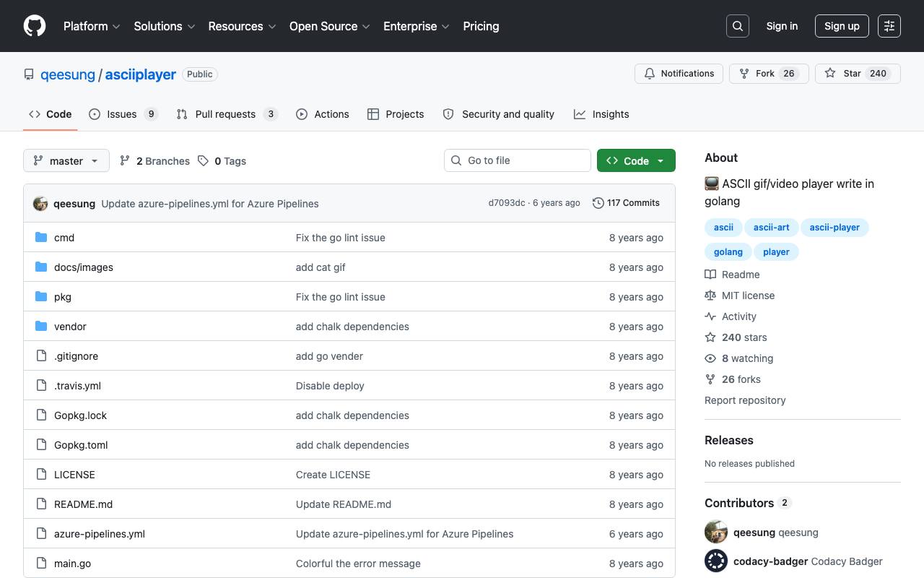Open appearance settings icon in header

889,26
